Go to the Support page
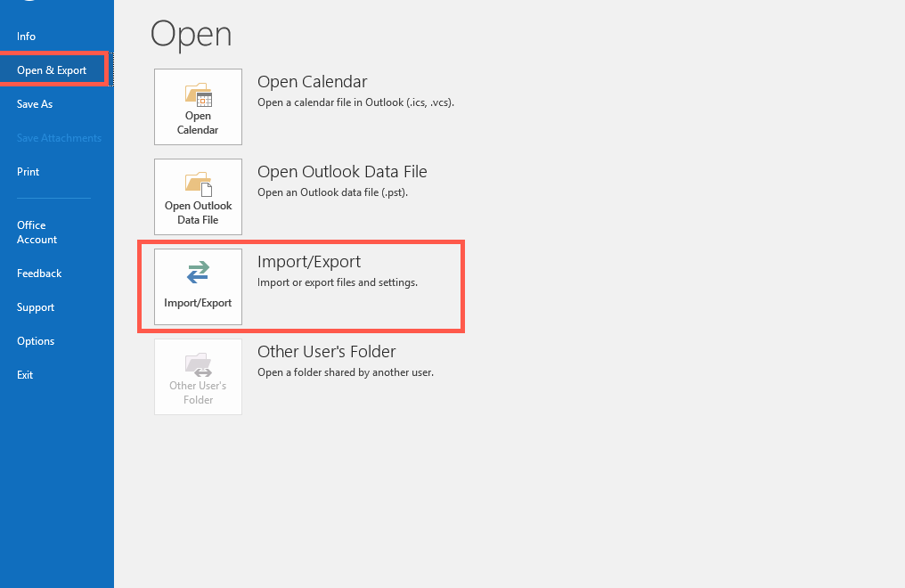 pyautogui.click(x=36, y=306)
